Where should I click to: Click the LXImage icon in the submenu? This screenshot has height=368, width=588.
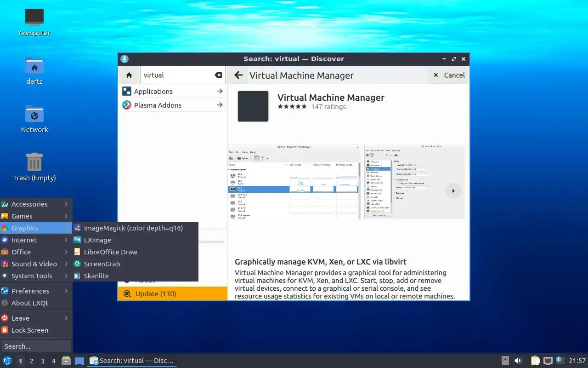[x=77, y=240]
